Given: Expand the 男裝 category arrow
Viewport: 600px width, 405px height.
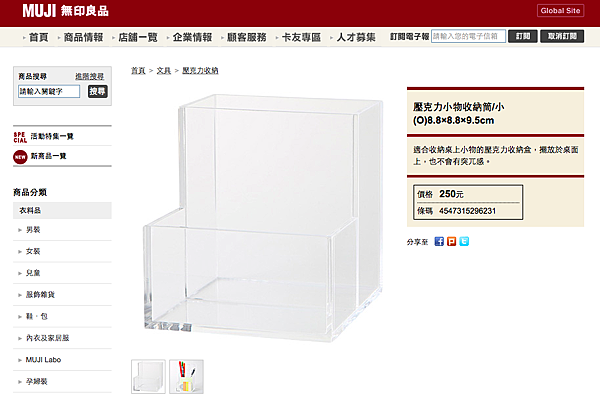Looking at the screenshot, I should [20, 230].
